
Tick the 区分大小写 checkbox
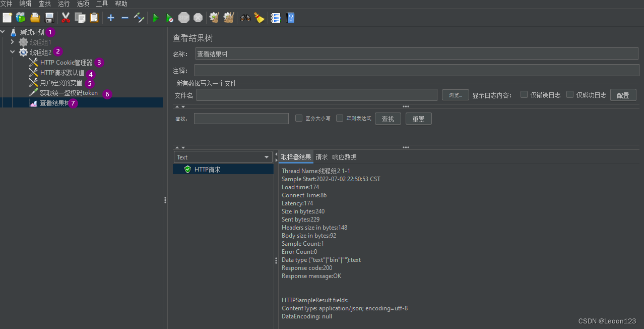[299, 118]
